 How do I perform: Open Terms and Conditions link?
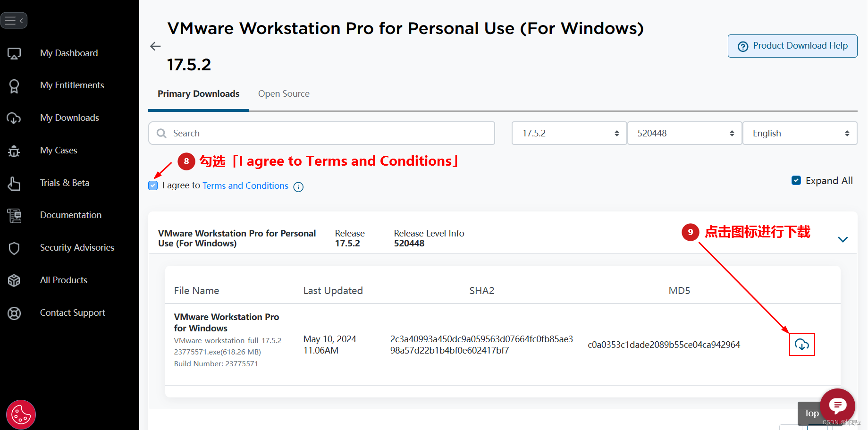[245, 185]
